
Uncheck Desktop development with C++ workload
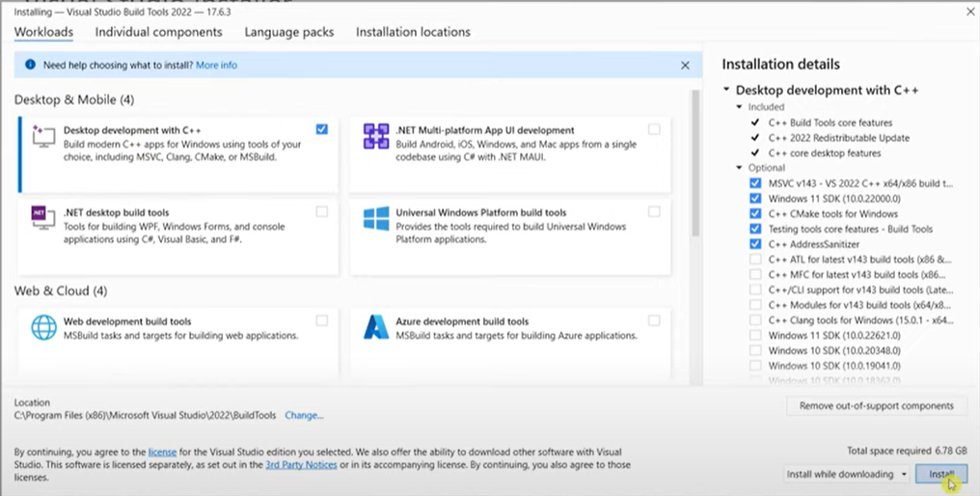[x=321, y=129]
